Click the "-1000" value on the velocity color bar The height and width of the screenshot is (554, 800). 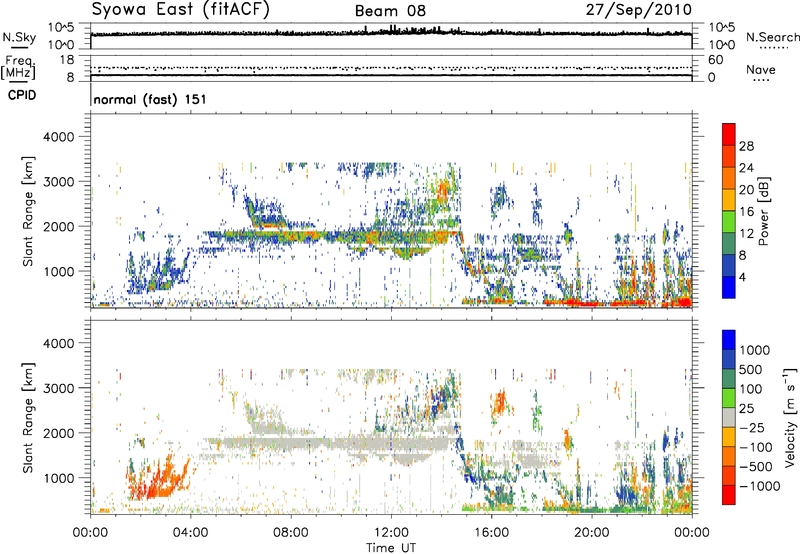coord(759,486)
